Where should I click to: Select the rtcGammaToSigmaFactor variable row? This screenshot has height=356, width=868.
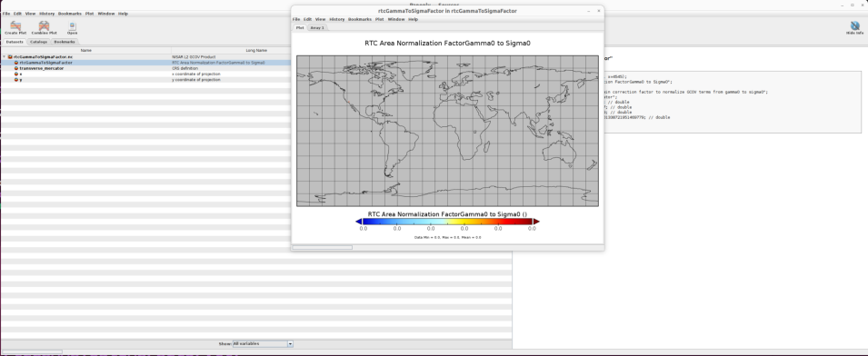click(x=146, y=63)
